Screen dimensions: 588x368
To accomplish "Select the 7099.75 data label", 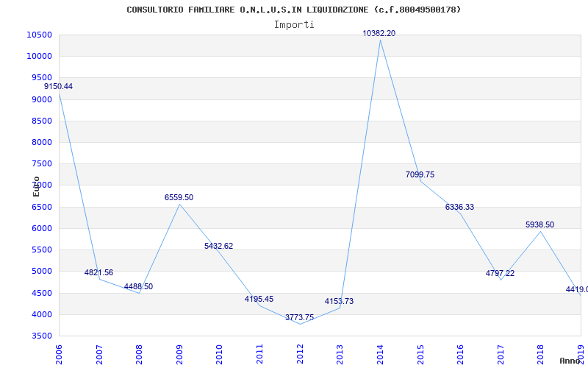I will 420,174.
